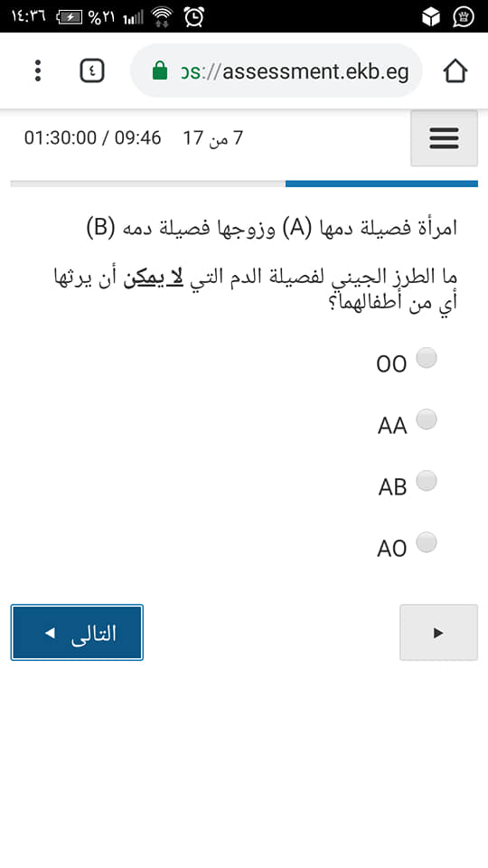Viewport: 488px width, 868px height.
Task: Go to the next question with التالى
Action: tap(77, 632)
